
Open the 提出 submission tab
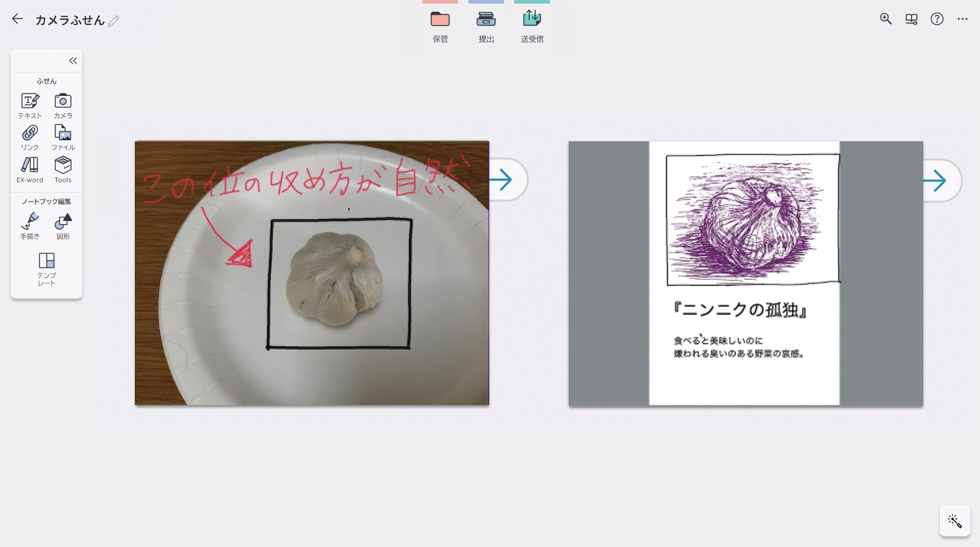(x=486, y=26)
